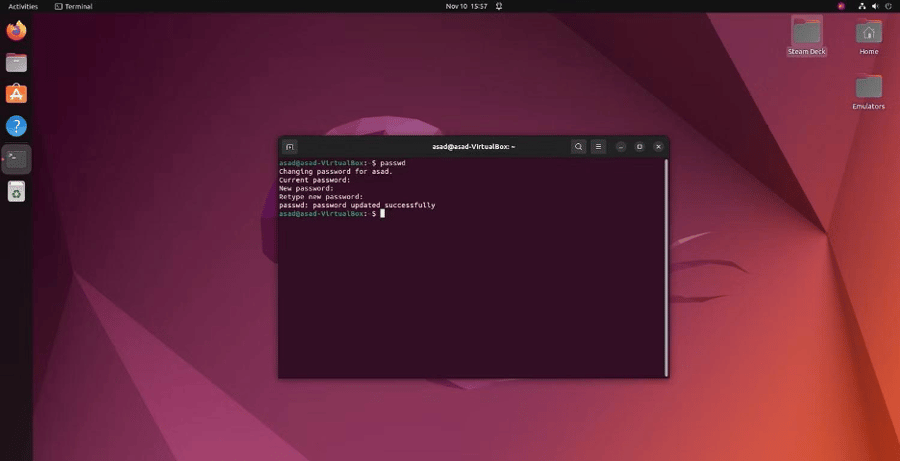Toggle the notification bell indicator
The width and height of the screenshot is (900, 461).
pos(499,6)
